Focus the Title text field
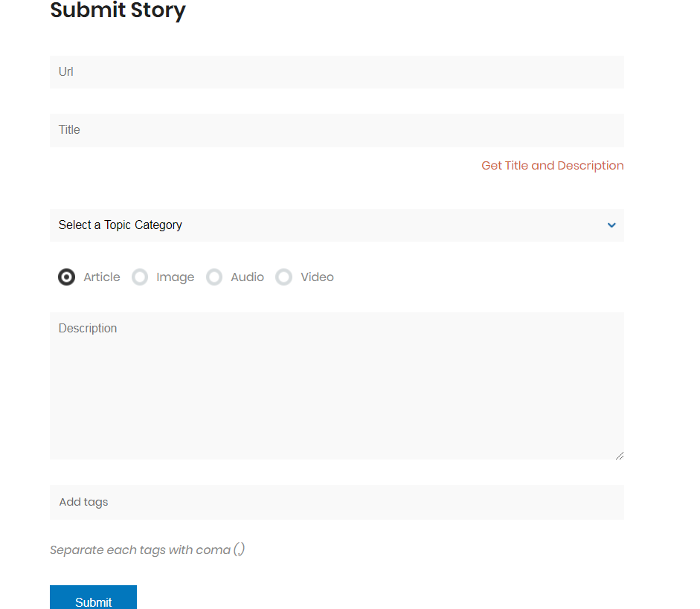700x609 pixels. (x=337, y=130)
